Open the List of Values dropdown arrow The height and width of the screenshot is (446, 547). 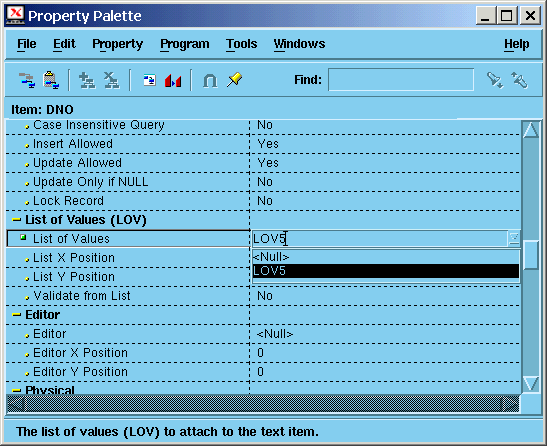(514, 239)
